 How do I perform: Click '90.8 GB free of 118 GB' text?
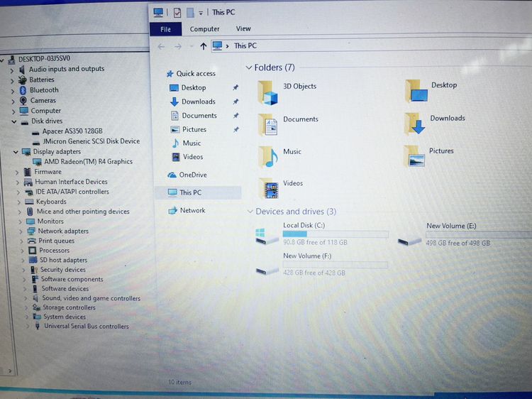coord(315,243)
